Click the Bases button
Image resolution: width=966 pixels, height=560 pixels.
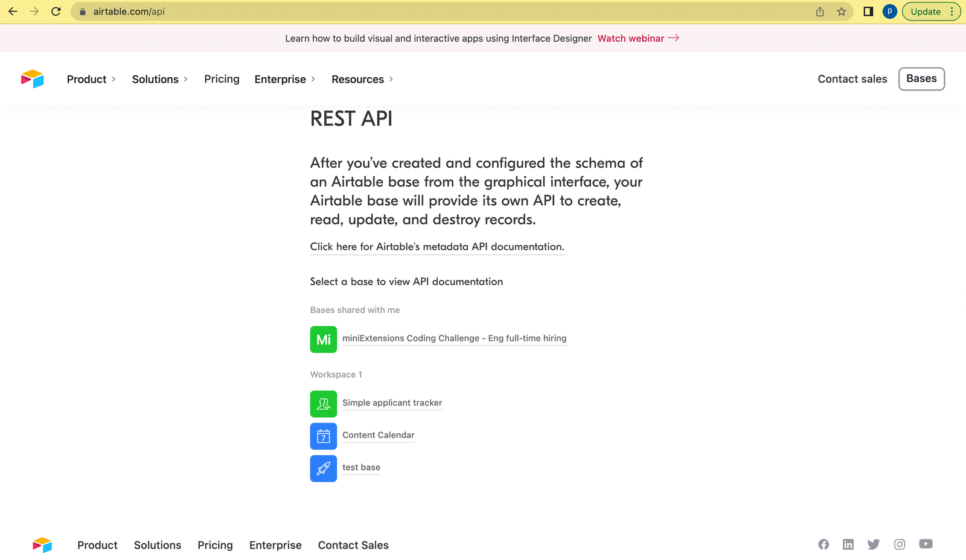(x=921, y=79)
